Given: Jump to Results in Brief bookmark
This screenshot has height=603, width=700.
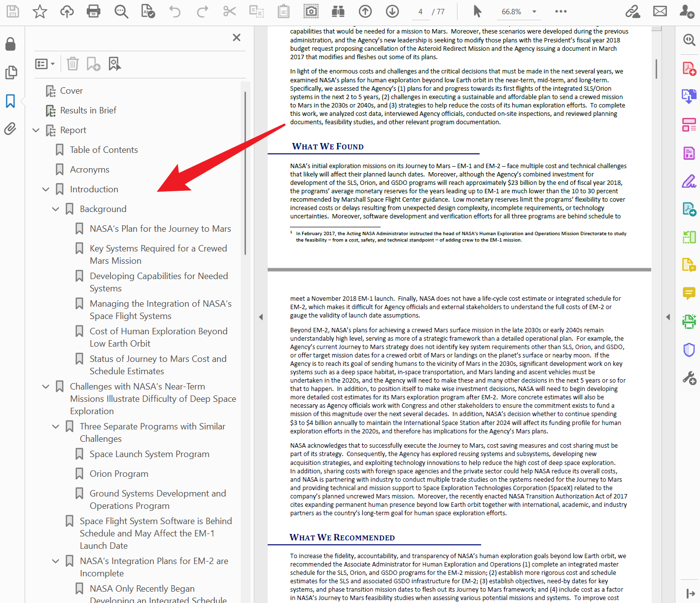Looking at the screenshot, I should (x=88, y=110).
